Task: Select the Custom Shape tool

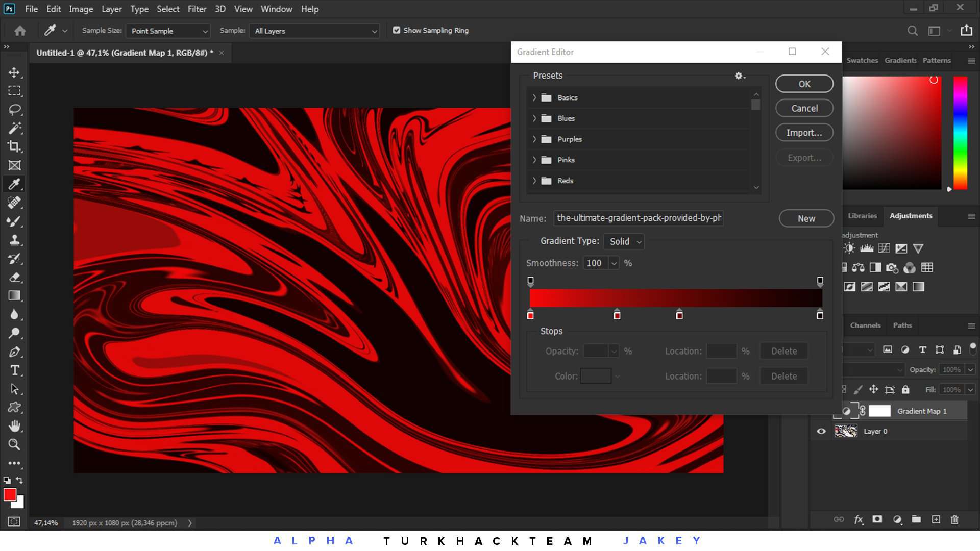Action: pyautogui.click(x=14, y=407)
